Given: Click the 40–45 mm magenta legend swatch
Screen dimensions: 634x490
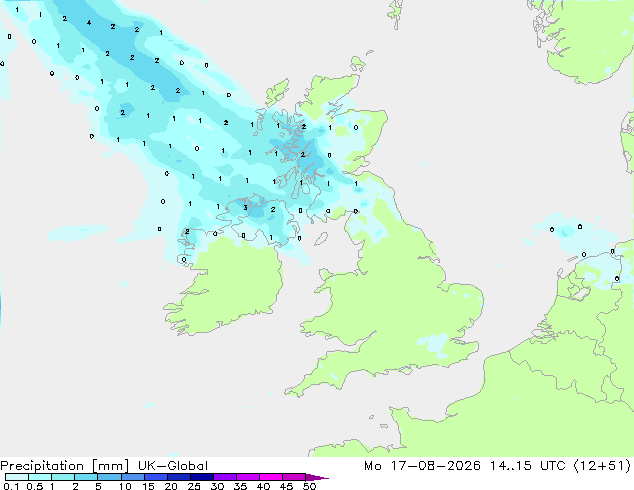Looking at the screenshot, I should click(x=271, y=477).
